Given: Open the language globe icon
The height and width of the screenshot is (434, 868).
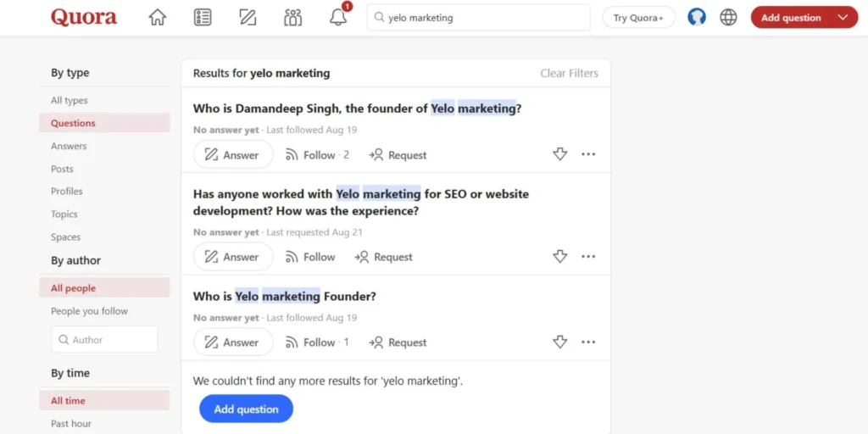Looking at the screenshot, I should coord(728,18).
